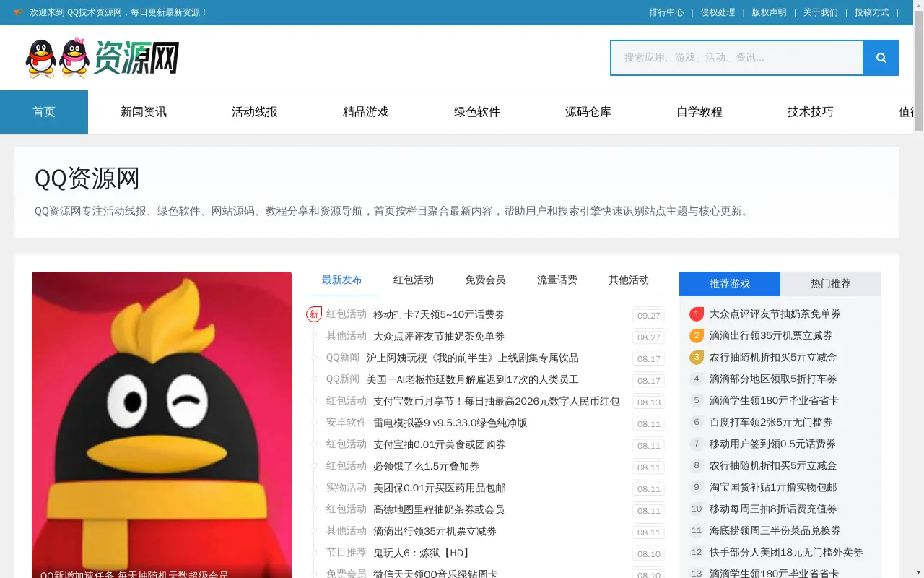Click the QQ penguin featured image
The height and width of the screenshot is (578, 924).
point(162,425)
